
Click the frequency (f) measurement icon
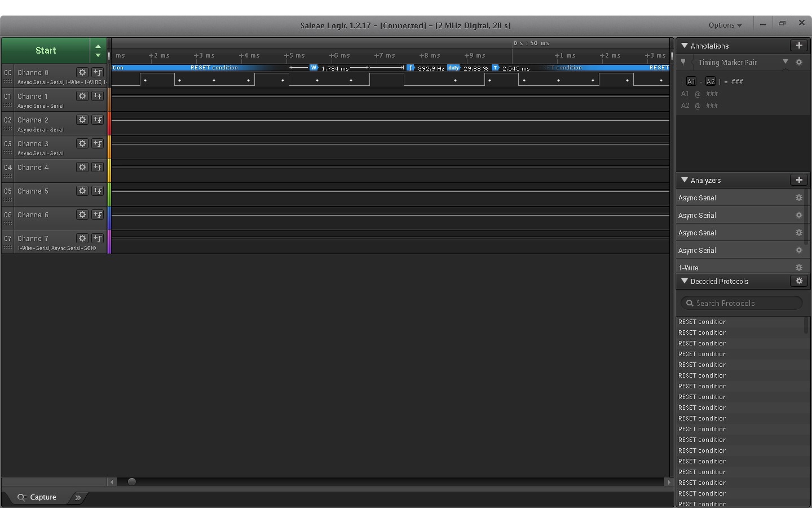click(x=411, y=68)
